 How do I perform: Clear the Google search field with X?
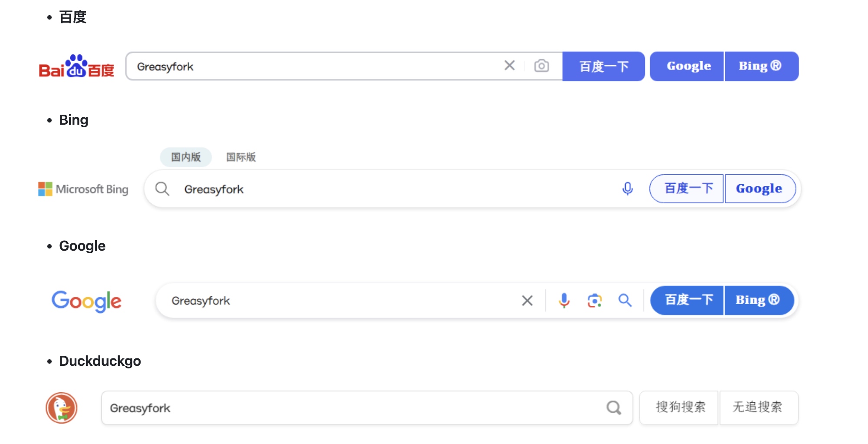[x=527, y=300]
